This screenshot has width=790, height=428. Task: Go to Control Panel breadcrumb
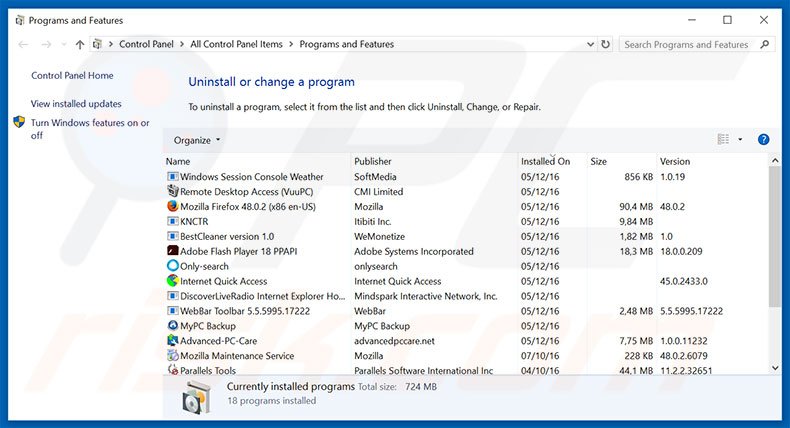pos(146,44)
